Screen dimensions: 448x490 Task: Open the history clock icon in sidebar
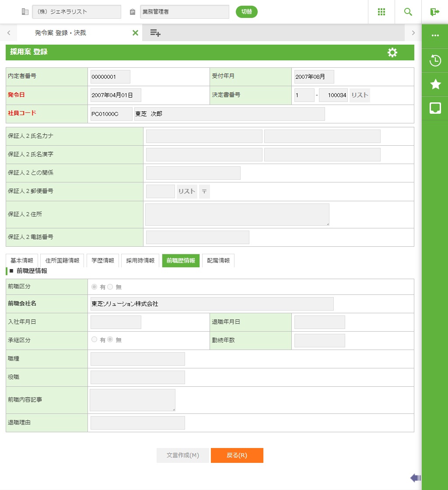[435, 60]
